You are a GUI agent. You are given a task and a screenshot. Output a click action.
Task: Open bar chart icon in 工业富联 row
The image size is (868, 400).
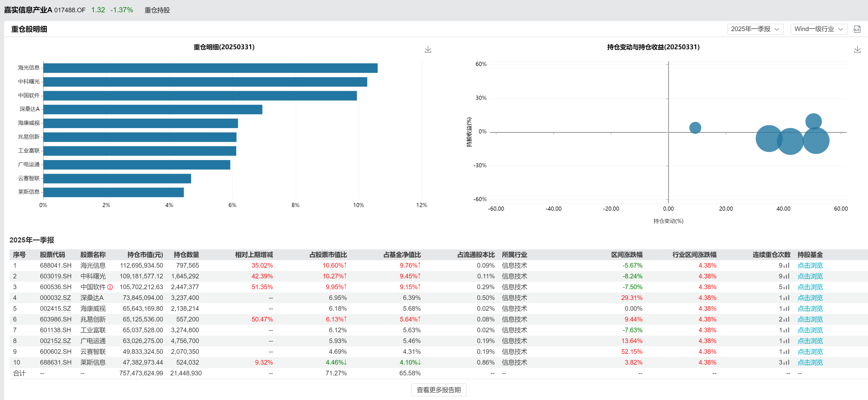point(786,330)
